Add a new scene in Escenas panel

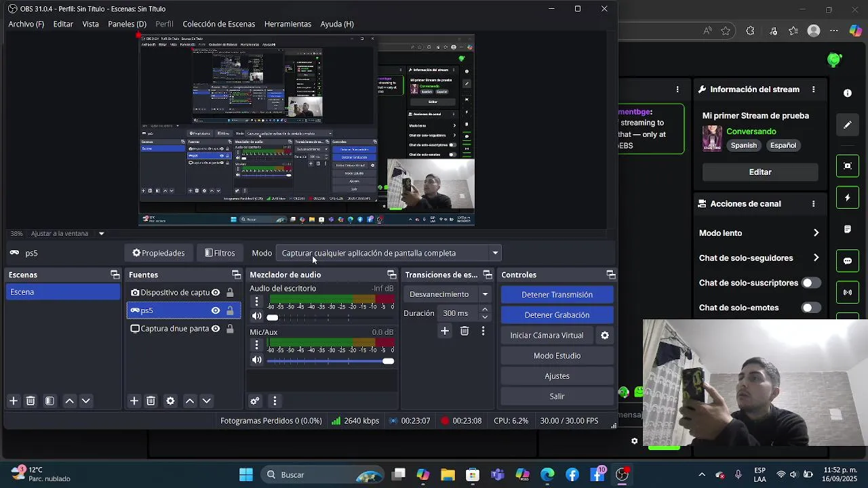coord(13,401)
